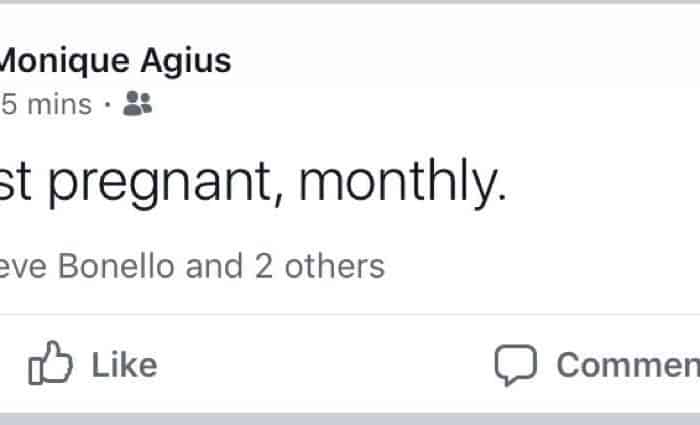Screen dimensions: 700x425
Task: Click the gray feed gap below the post
Action: pos(350,418)
